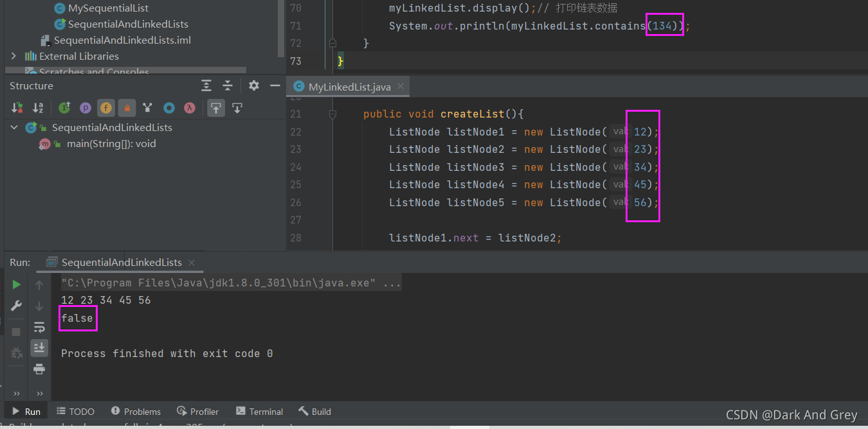This screenshot has height=429, width=868.
Task: Toggle Autoscroll to Source in Structure
Action: [216, 108]
